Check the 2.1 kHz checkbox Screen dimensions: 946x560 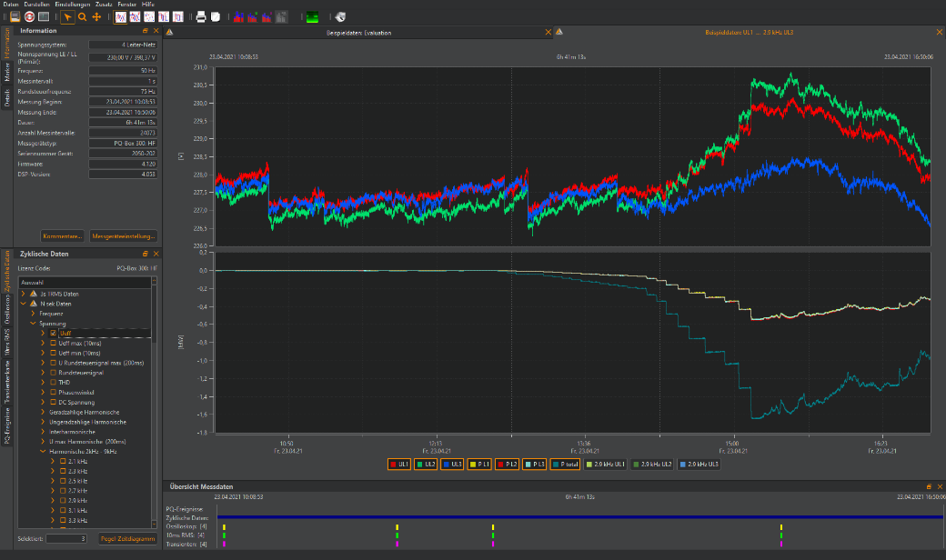63,461
